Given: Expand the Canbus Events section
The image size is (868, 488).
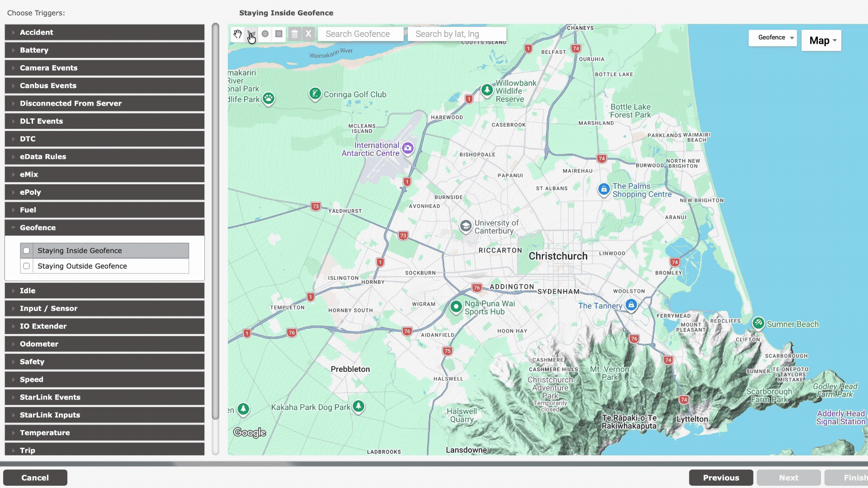Looking at the screenshot, I should point(104,85).
